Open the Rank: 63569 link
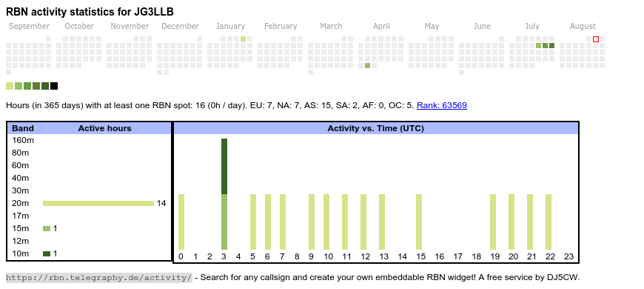 click(x=441, y=106)
